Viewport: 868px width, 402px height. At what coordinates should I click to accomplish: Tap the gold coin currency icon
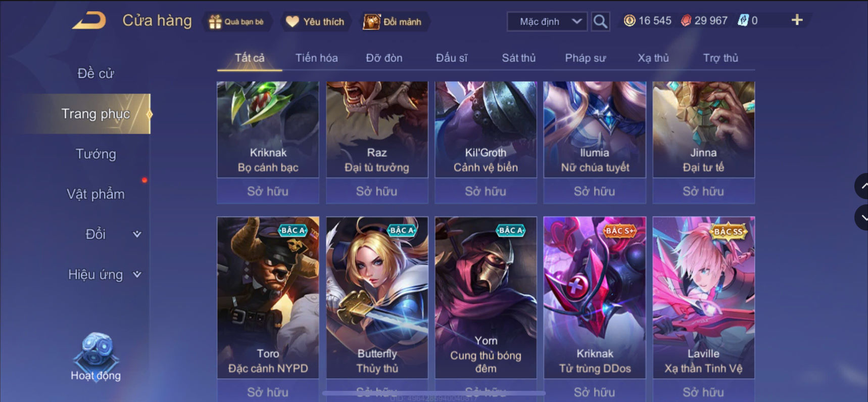(x=630, y=21)
